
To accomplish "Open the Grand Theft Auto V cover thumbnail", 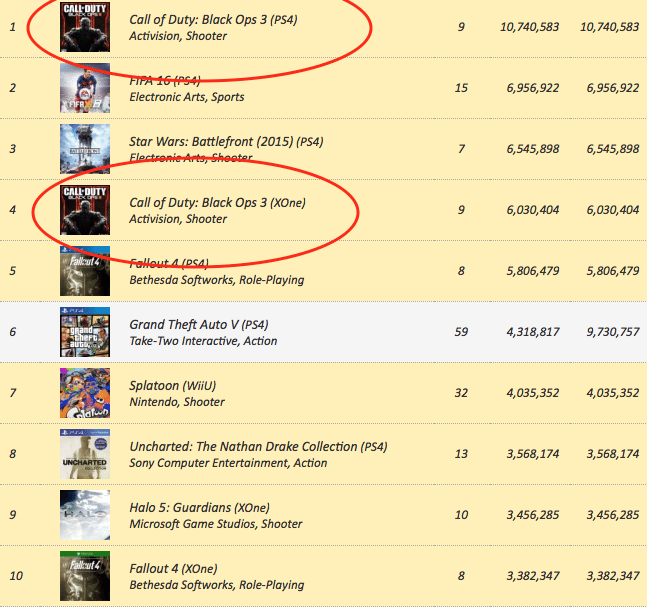I will 85,332.
